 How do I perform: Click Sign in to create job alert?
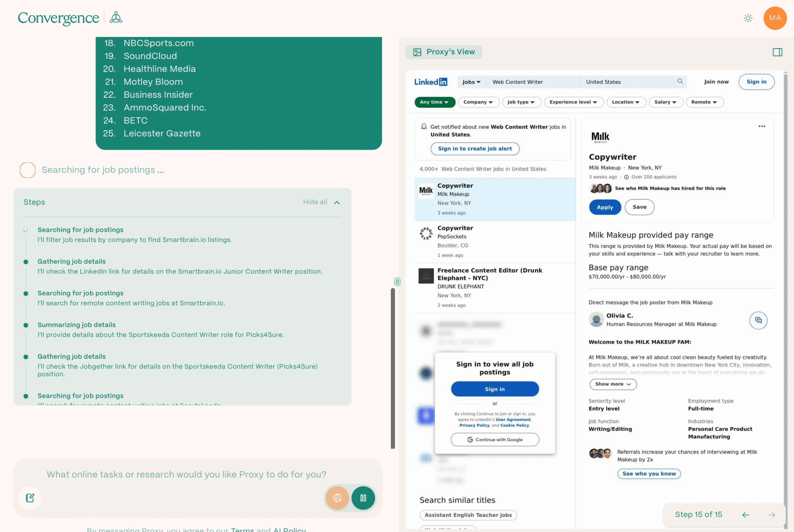click(x=475, y=149)
